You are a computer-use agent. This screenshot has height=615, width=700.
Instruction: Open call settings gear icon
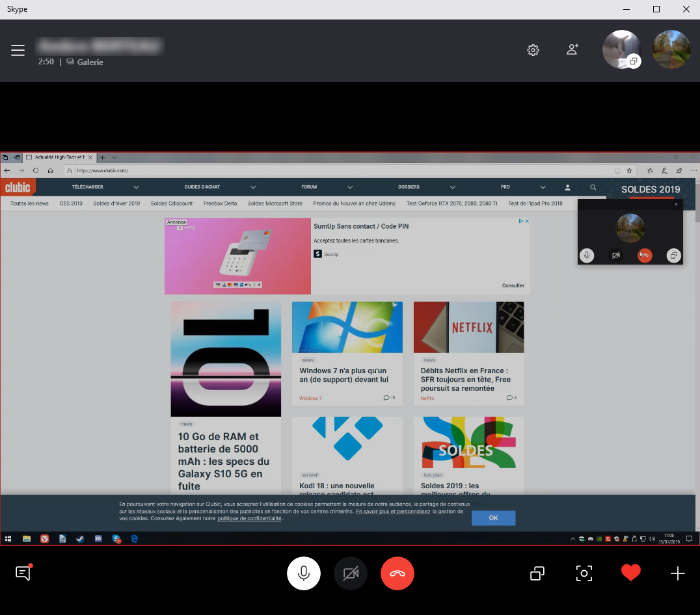click(x=533, y=50)
